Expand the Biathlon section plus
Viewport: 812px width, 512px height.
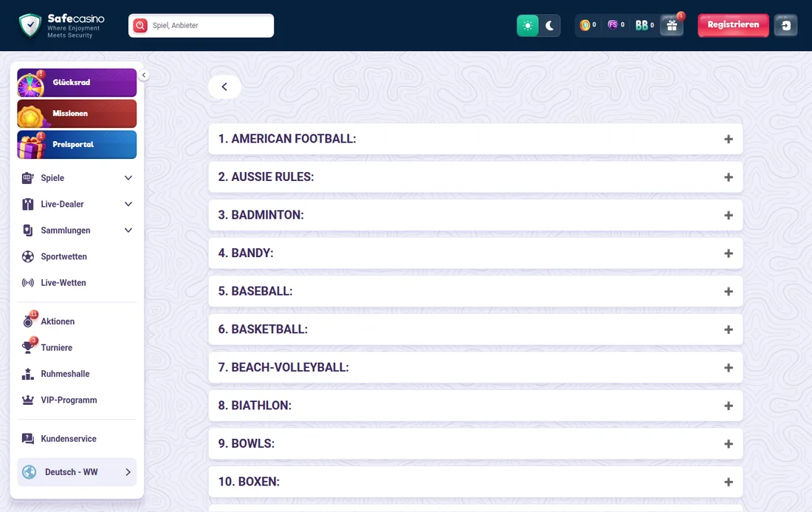coord(729,406)
